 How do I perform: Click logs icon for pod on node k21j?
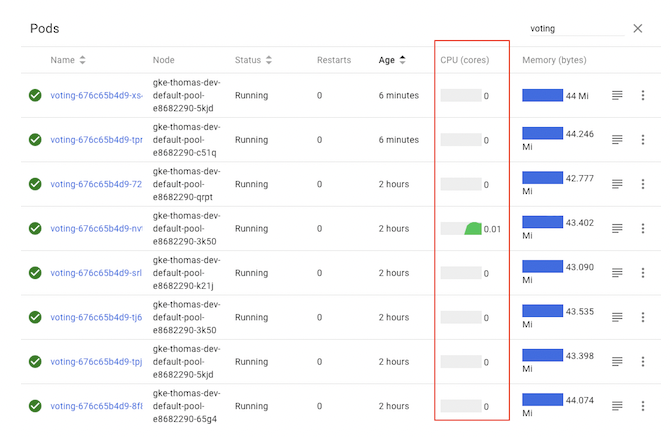pos(618,273)
